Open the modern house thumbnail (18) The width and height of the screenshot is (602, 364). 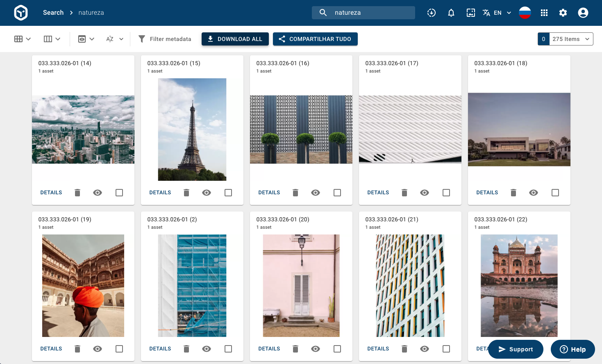[519, 130]
